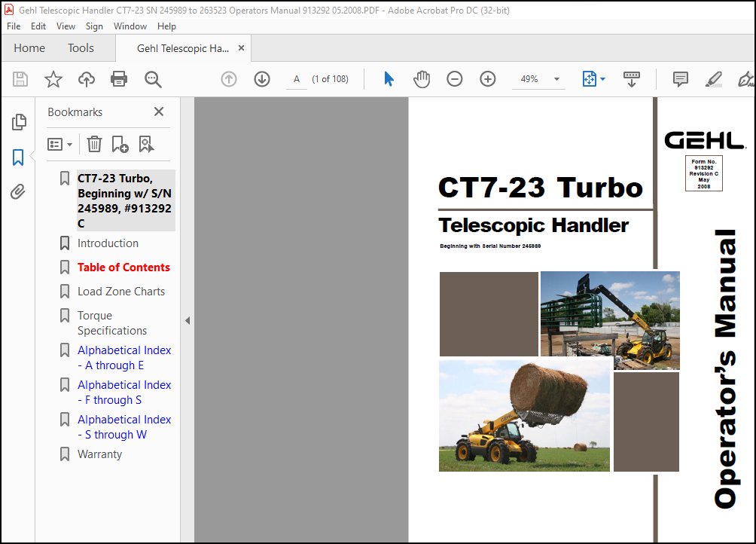The image size is (756, 544).
Task: Click the scrolling mode keyboard icon
Action: (631, 79)
